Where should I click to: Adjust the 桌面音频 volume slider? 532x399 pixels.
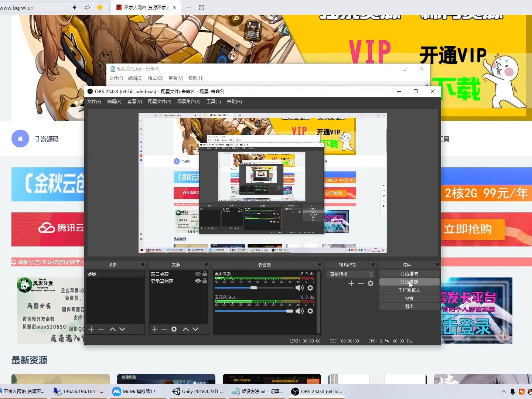tap(254, 288)
